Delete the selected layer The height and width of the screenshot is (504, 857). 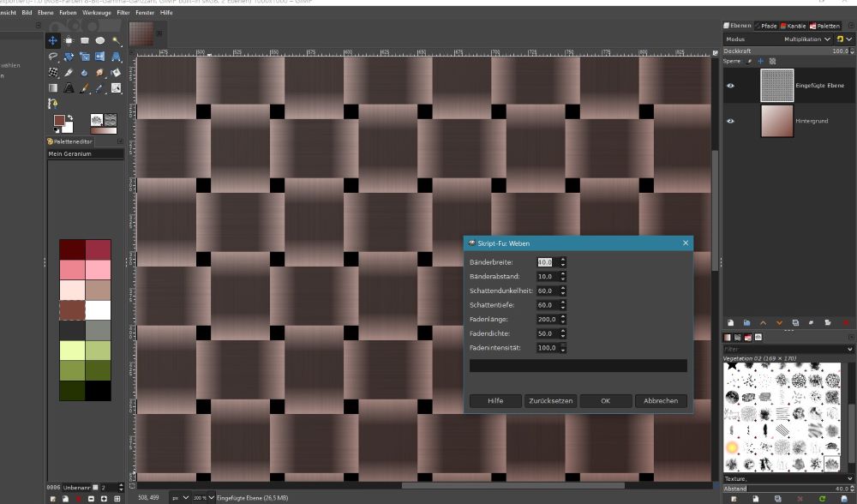click(847, 322)
